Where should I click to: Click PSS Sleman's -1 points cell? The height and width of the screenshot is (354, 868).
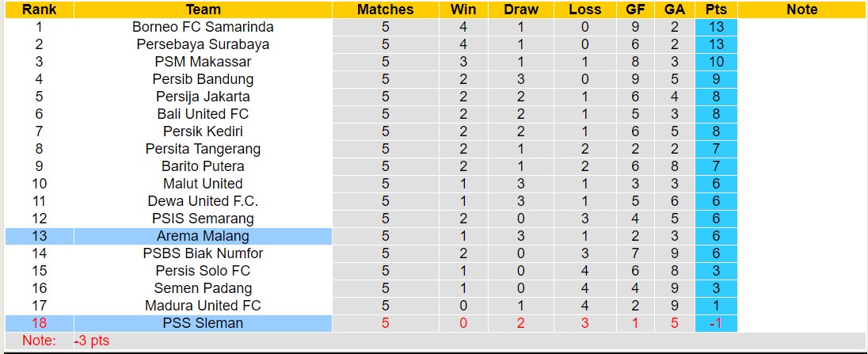pos(716,323)
